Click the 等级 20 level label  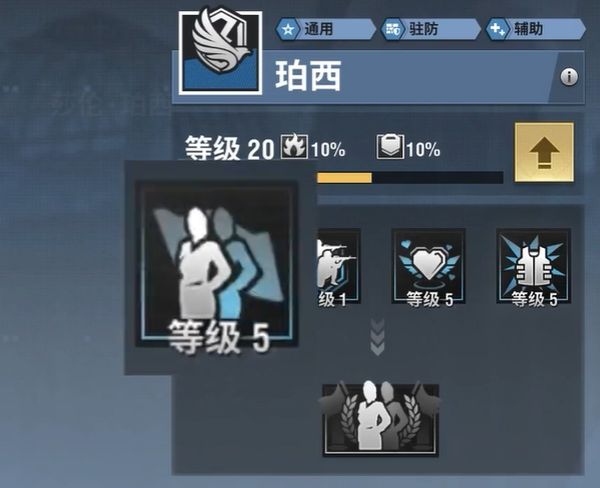coord(230,149)
